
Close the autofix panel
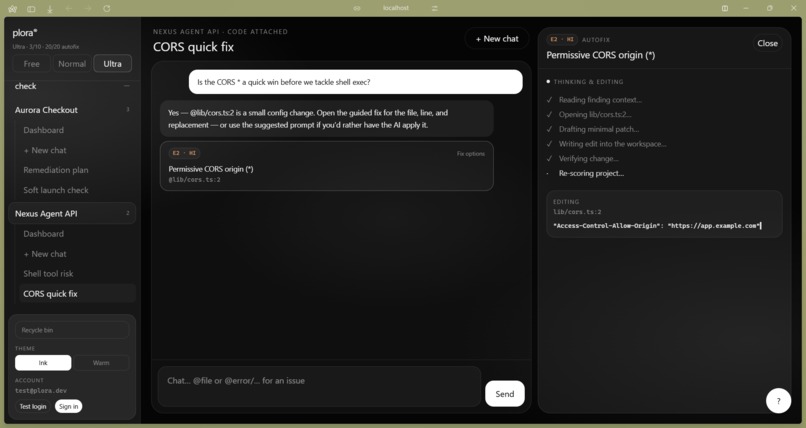click(767, 43)
